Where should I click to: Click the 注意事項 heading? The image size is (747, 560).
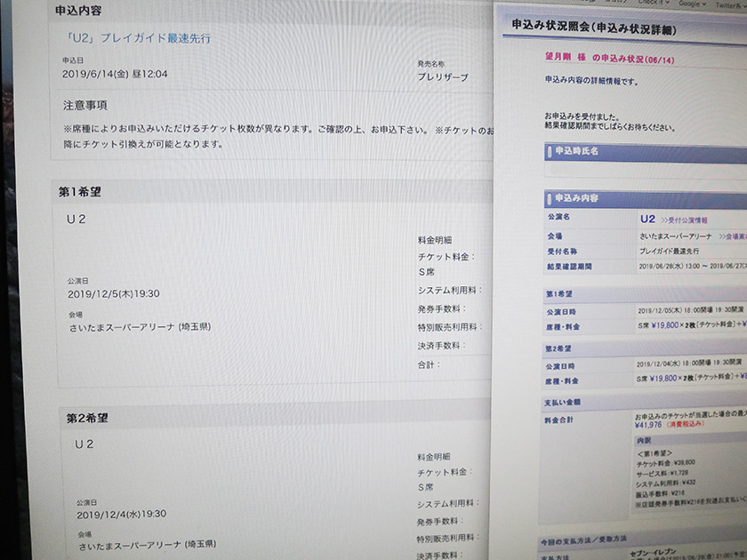click(85, 105)
